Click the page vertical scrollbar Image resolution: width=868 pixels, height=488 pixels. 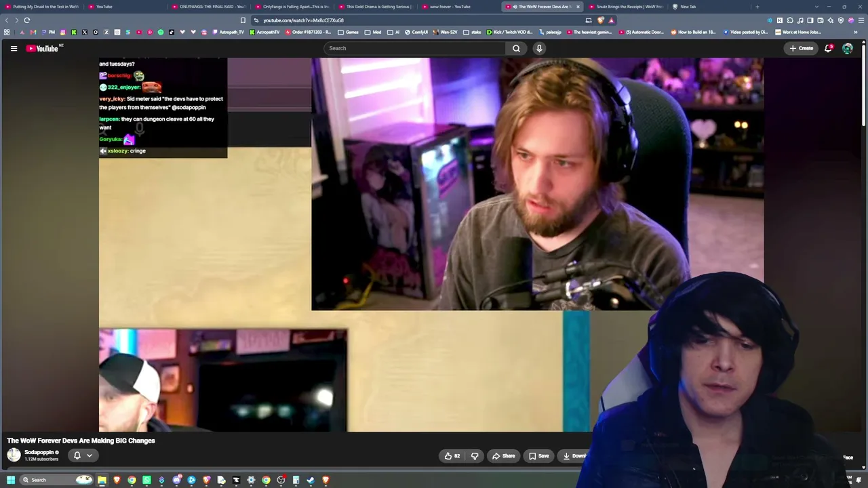click(863, 85)
